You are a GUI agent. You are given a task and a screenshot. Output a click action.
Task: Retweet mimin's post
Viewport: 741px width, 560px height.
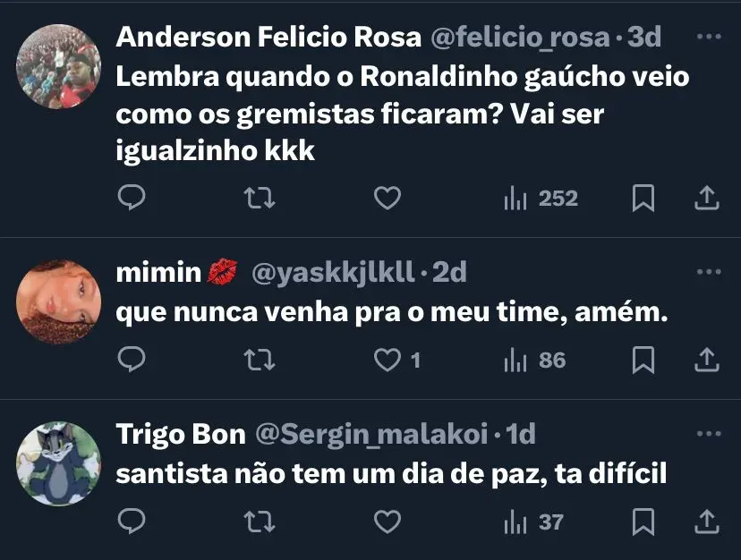pyautogui.click(x=260, y=361)
